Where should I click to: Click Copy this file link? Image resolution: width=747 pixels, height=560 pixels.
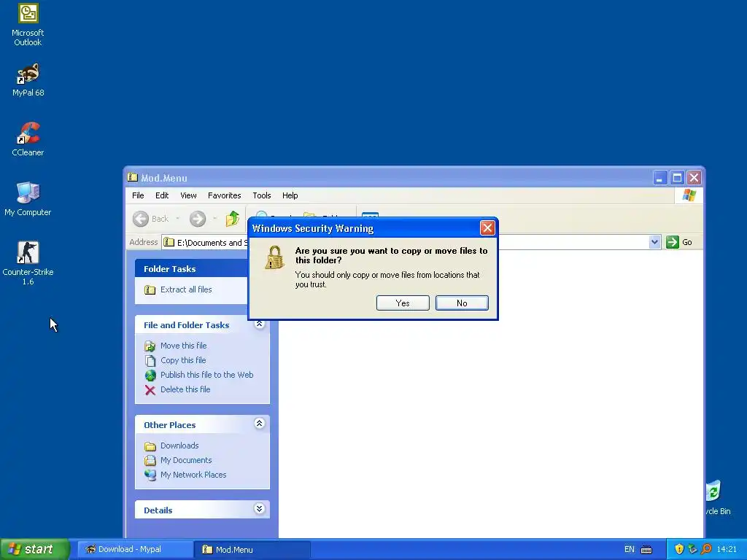(x=183, y=360)
